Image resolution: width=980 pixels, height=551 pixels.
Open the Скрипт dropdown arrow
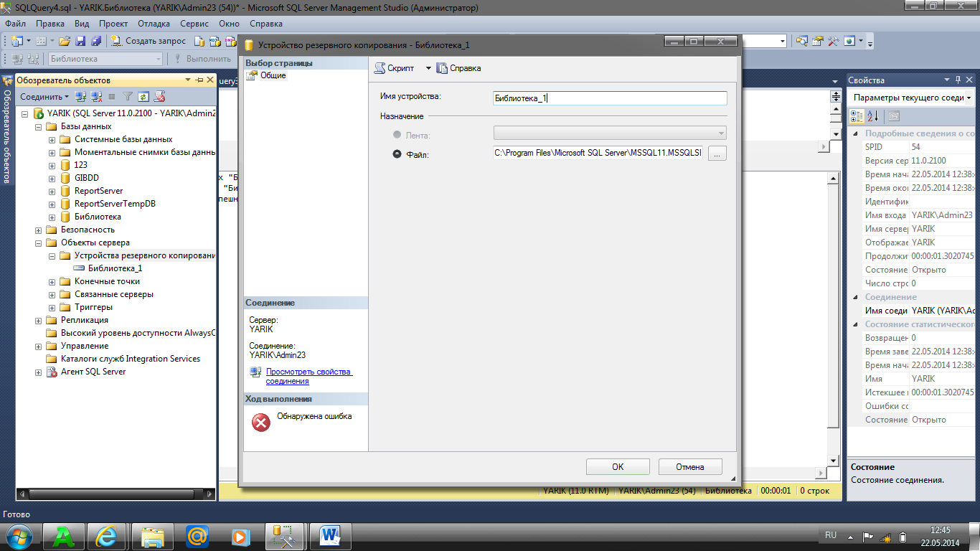coord(428,68)
